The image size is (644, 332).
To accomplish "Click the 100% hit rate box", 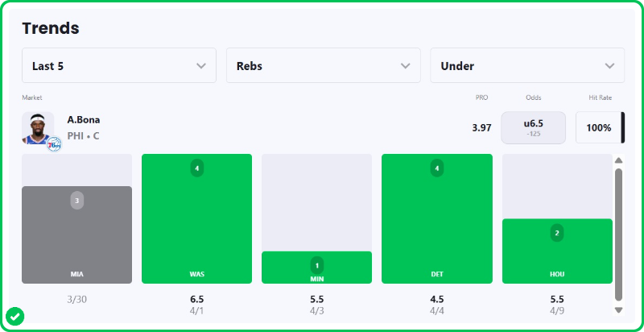I will [x=598, y=127].
